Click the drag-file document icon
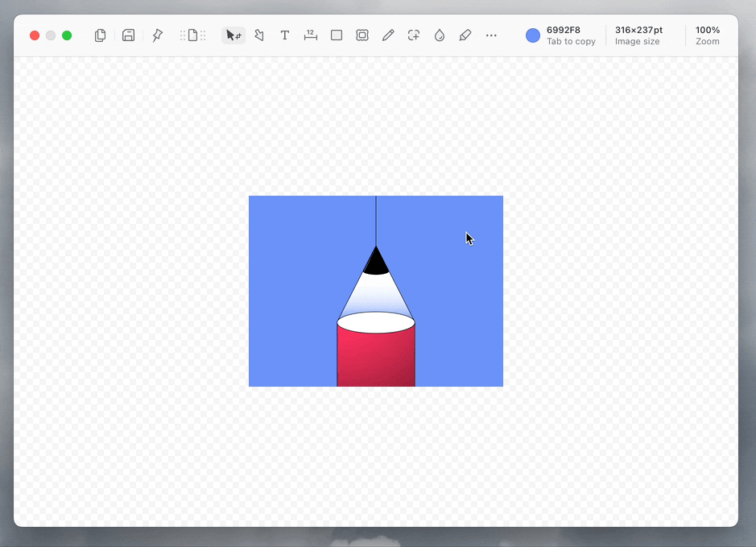This screenshot has width=756, height=547. coord(192,35)
